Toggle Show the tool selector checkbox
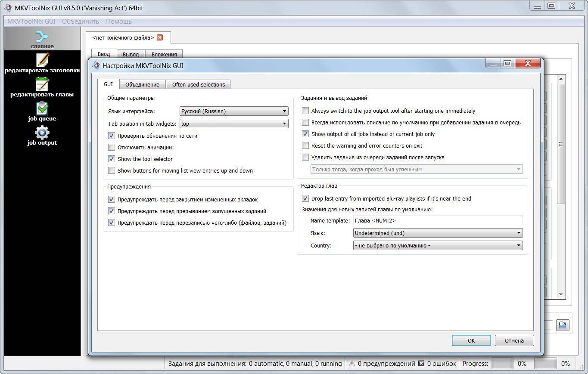This screenshot has height=374, width=588. tap(112, 159)
